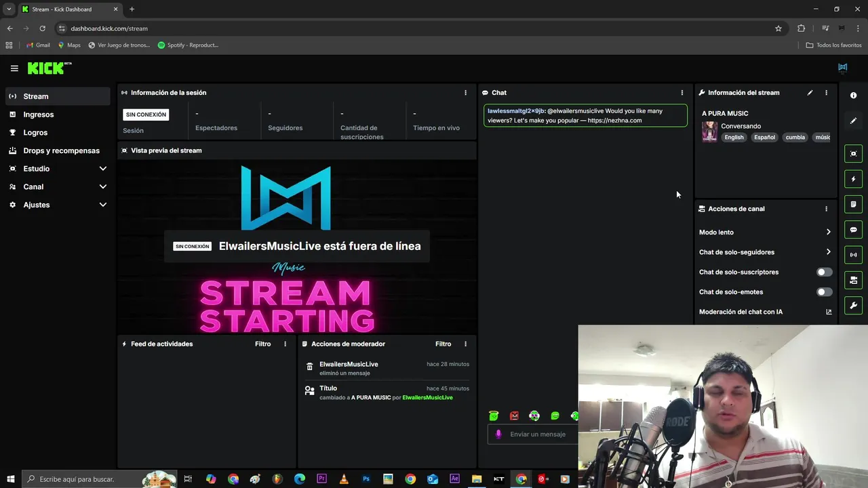Open Ver Juego de tronos bookmark
868x488 pixels.
pyautogui.click(x=119, y=45)
